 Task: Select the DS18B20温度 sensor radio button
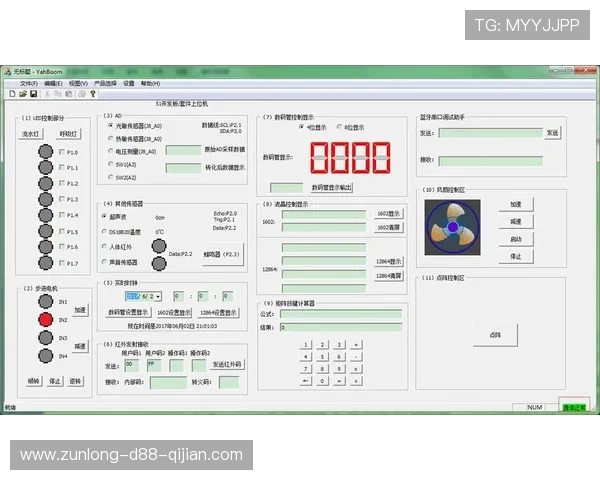(104, 231)
